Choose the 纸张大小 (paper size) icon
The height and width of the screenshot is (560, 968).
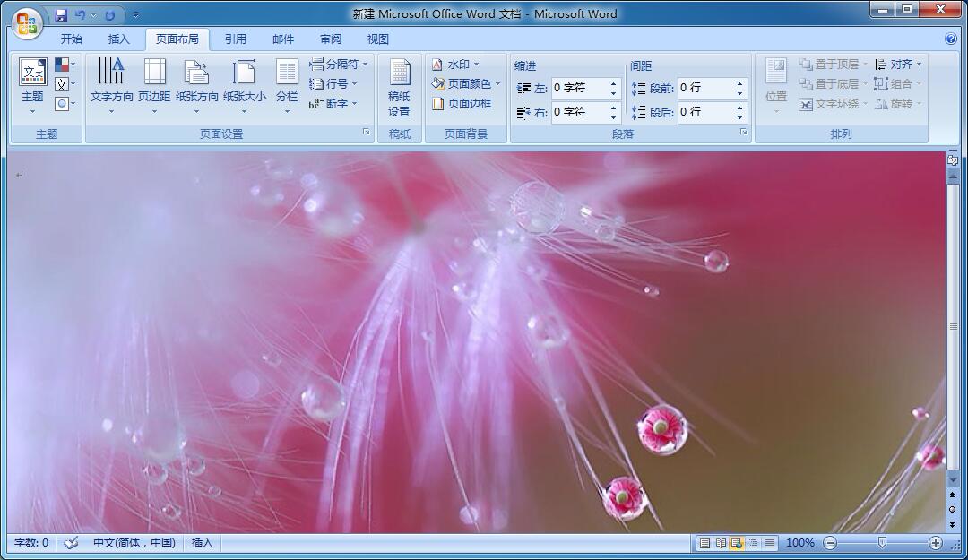(x=244, y=84)
